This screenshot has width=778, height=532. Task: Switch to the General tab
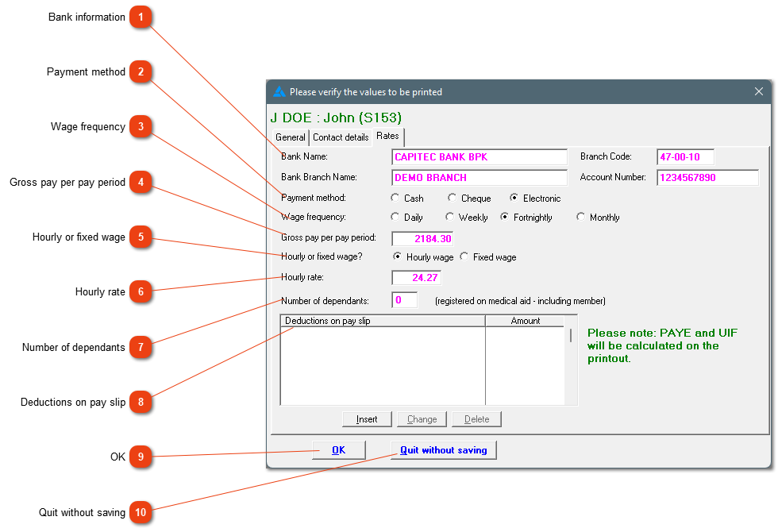[x=291, y=137]
